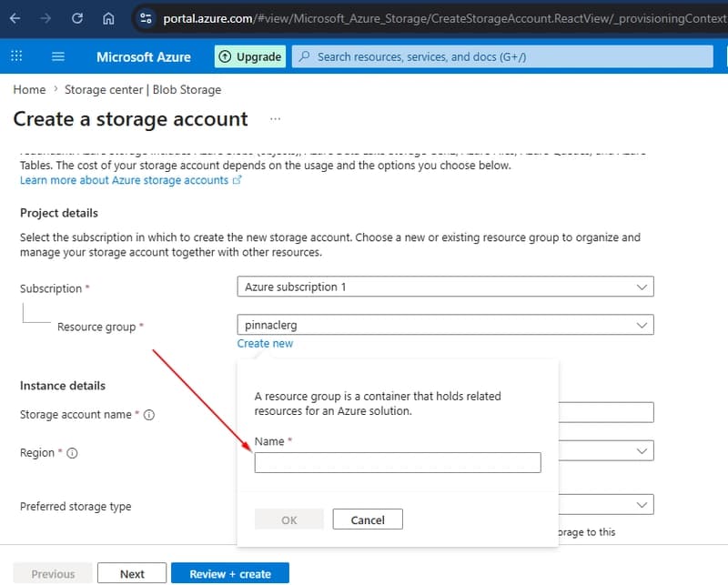Click the portal.azure.com address bar URL

click(x=444, y=18)
